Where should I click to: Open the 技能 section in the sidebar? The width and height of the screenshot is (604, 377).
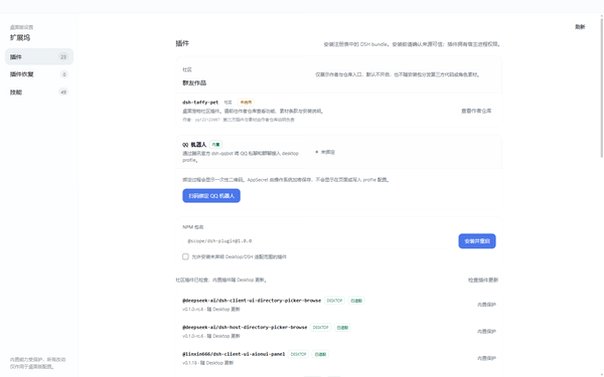point(39,92)
